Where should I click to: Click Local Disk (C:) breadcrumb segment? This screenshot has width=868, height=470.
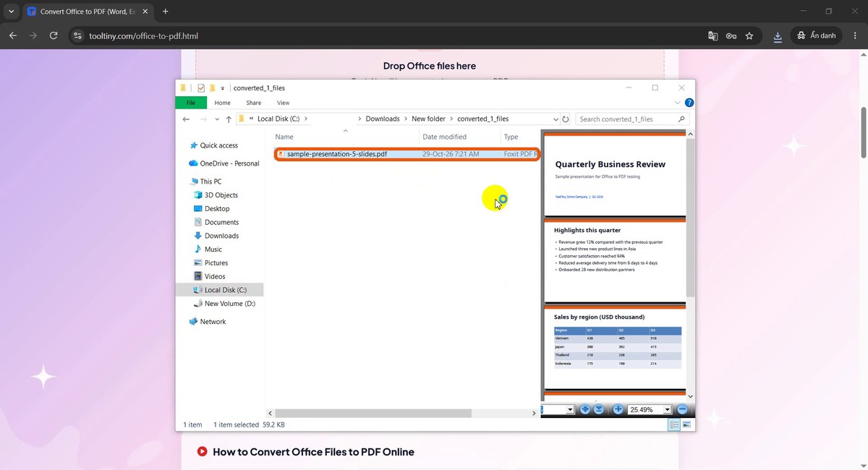click(278, 119)
